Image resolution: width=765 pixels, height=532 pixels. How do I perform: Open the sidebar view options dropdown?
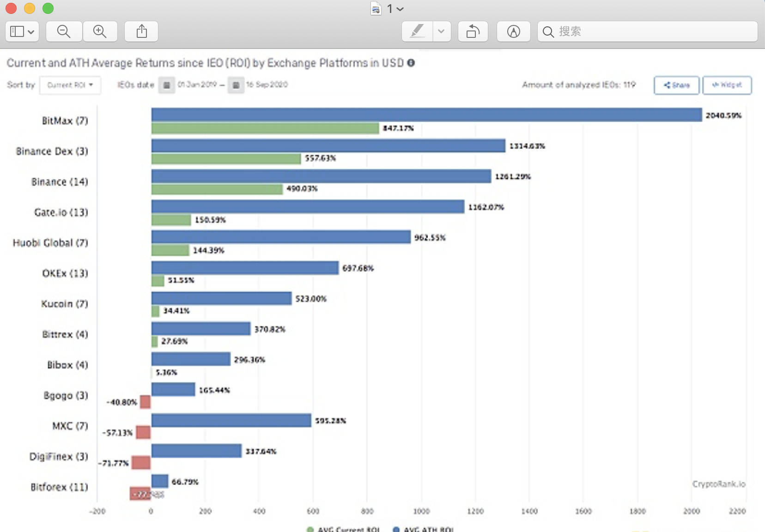pyautogui.click(x=22, y=31)
